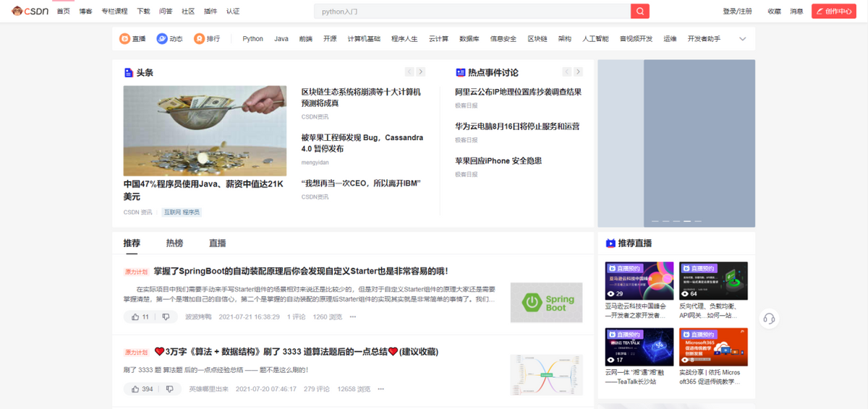Click the Spring Boot article thumbnail

pos(546,303)
